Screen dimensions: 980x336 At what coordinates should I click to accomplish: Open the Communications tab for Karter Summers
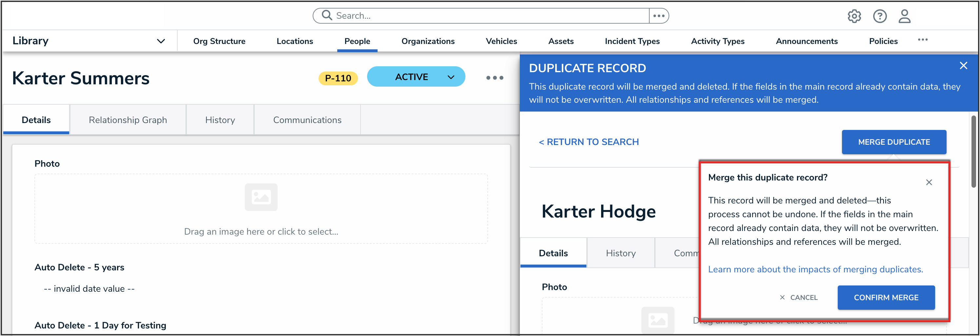(307, 120)
